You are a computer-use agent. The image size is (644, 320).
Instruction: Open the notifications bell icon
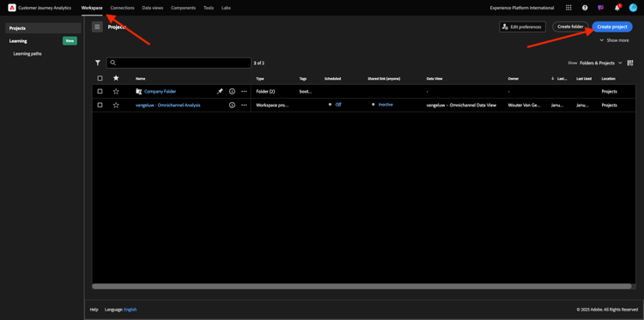(x=617, y=8)
